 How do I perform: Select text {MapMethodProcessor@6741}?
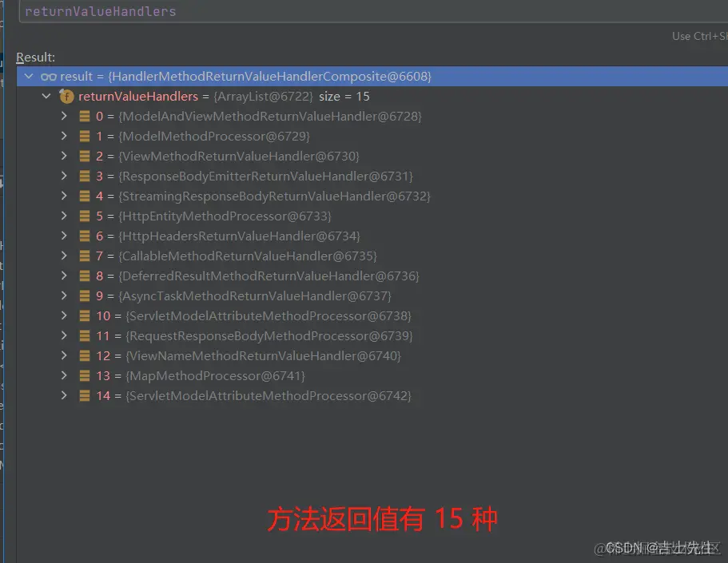pos(216,375)
